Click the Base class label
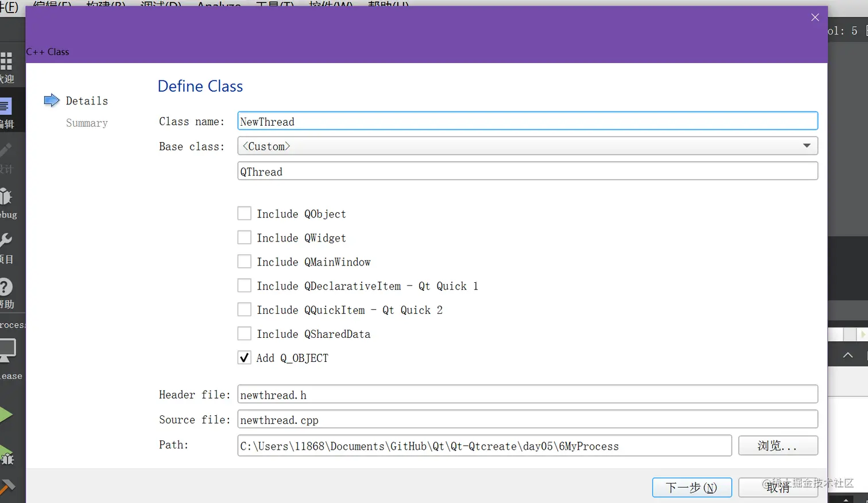The height and width of the screenshot is (503, 868). point(192,146)
